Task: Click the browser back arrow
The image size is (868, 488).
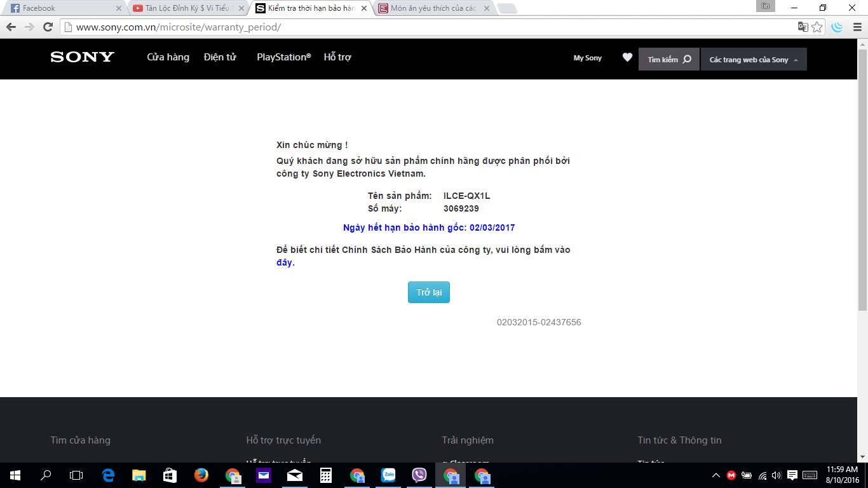Action: click(11, 27)
